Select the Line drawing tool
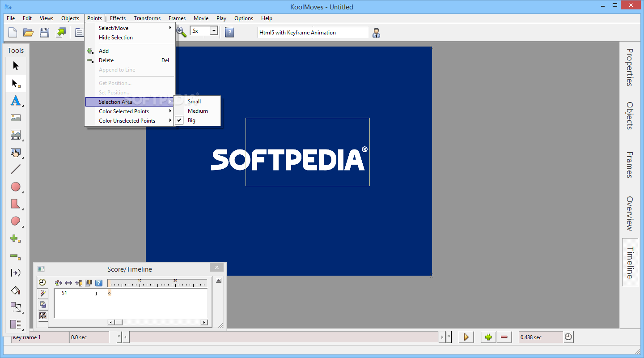This screenshot has width=644, height=358. click(16, 169)
